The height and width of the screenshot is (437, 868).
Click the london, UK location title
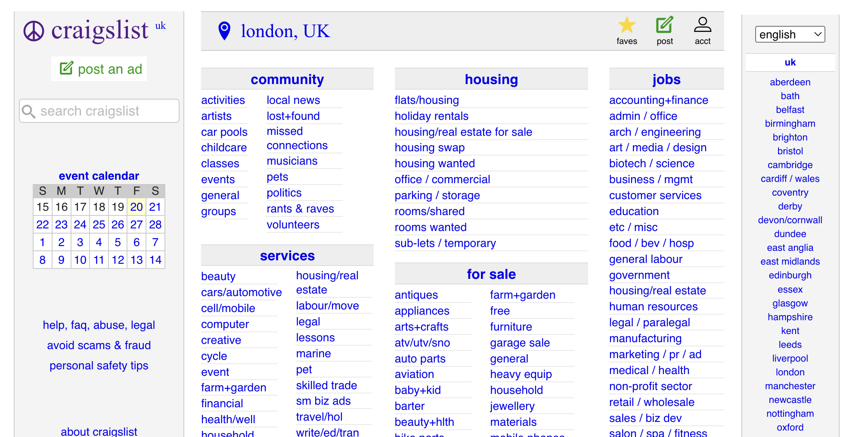pos(285,31)
